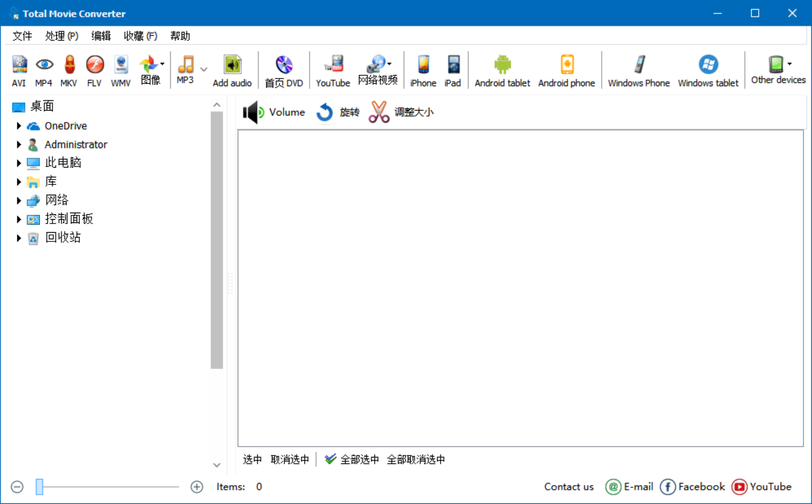Expand the 此电脑 tree node

click(19, 163)
